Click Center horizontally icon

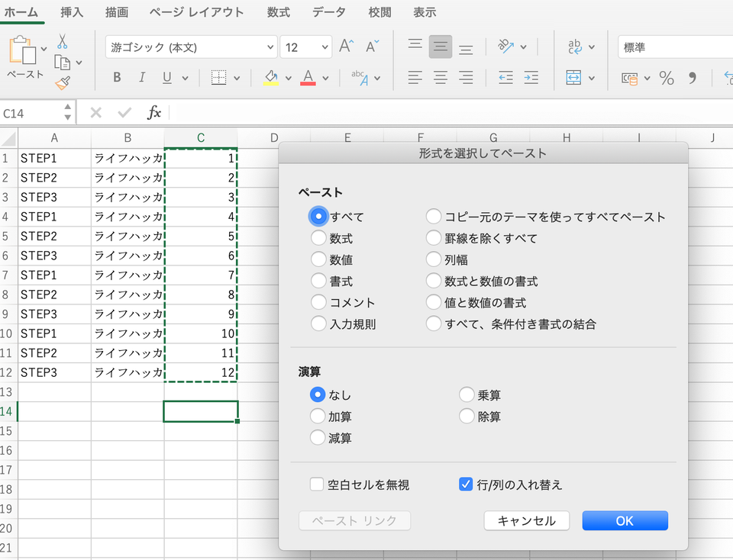click(x=441, y=78)
